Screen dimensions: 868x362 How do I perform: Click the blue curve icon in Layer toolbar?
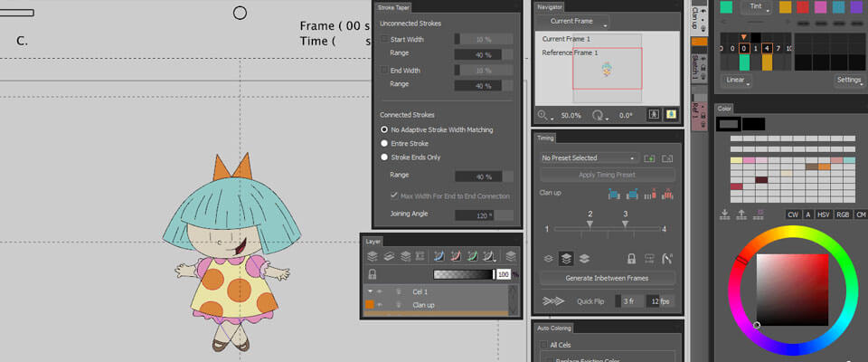(439, 256)
